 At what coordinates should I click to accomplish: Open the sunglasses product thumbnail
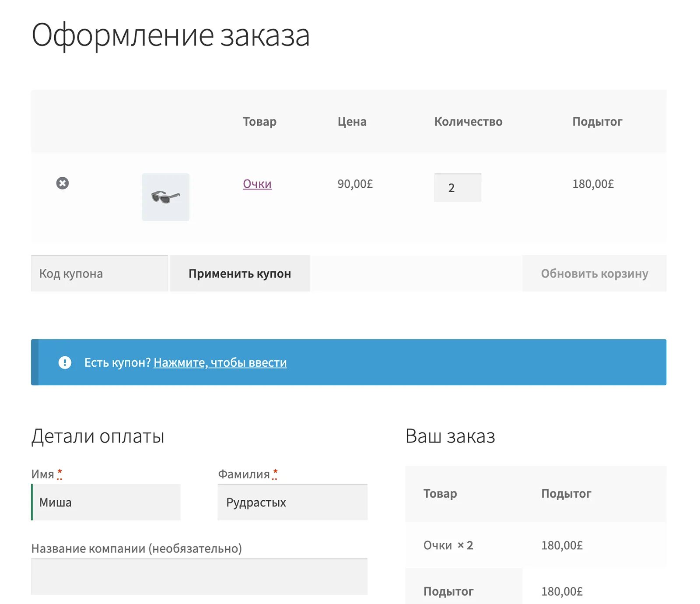pos(165,197)
